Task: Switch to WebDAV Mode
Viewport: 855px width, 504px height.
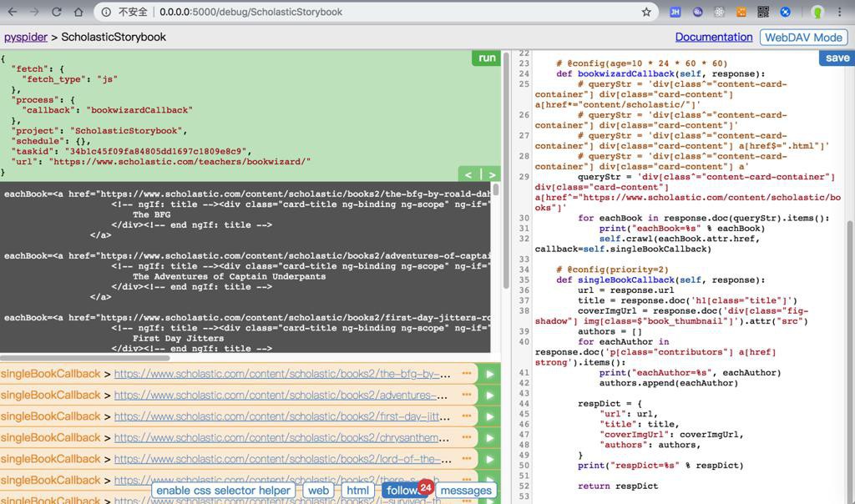Action: click(x=803, y=37)
